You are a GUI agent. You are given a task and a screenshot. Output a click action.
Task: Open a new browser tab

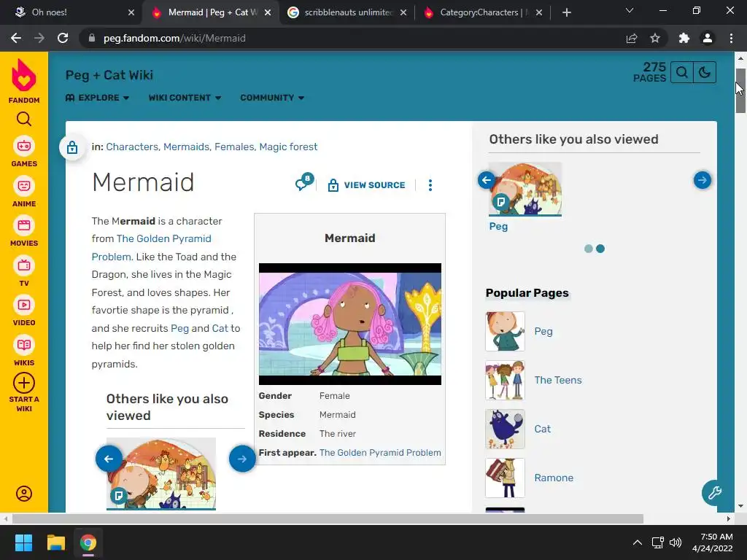pyautogui.click(x=566, y=12)
